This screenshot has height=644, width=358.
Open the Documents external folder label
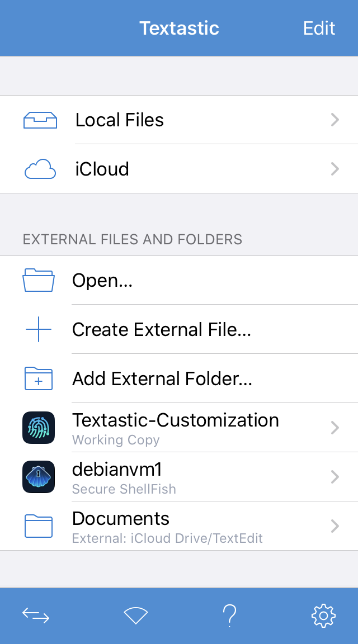tap(120, 519)
